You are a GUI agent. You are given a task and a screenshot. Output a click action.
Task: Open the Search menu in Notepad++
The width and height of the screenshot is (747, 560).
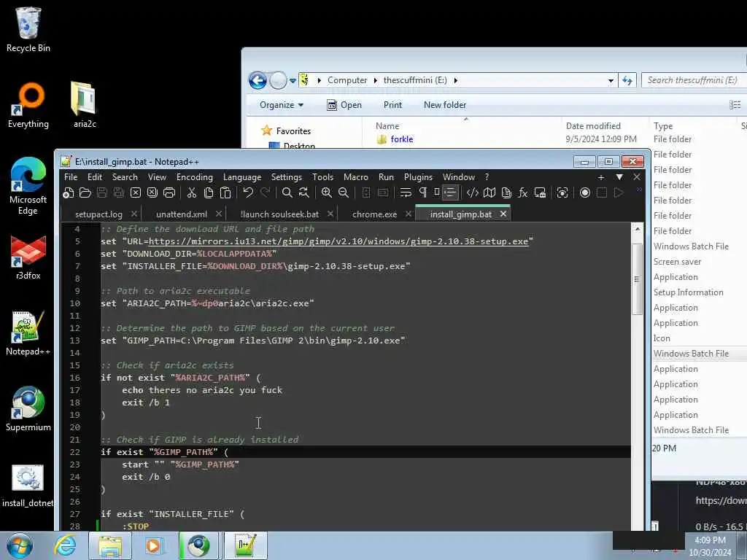pos(125,176)
